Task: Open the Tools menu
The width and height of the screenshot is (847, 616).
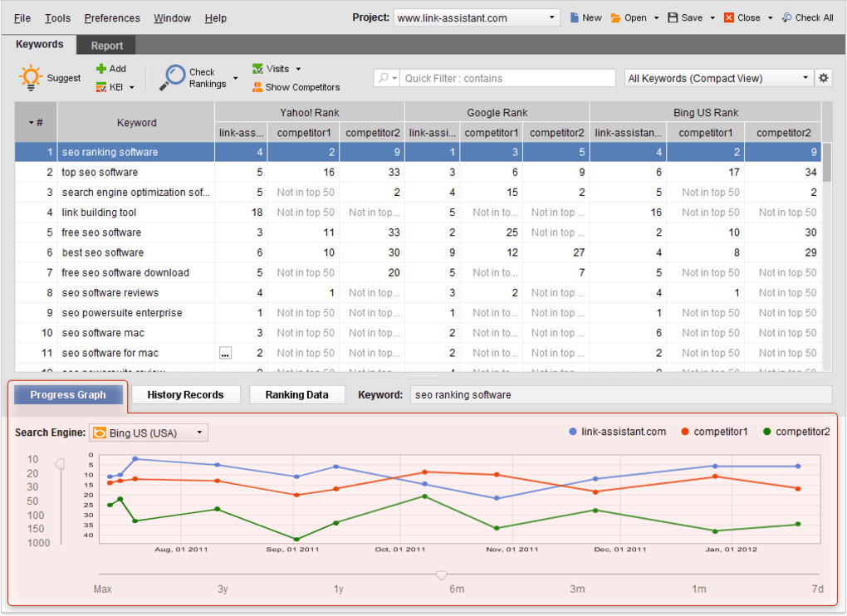Action: click(x=58, y=17)
